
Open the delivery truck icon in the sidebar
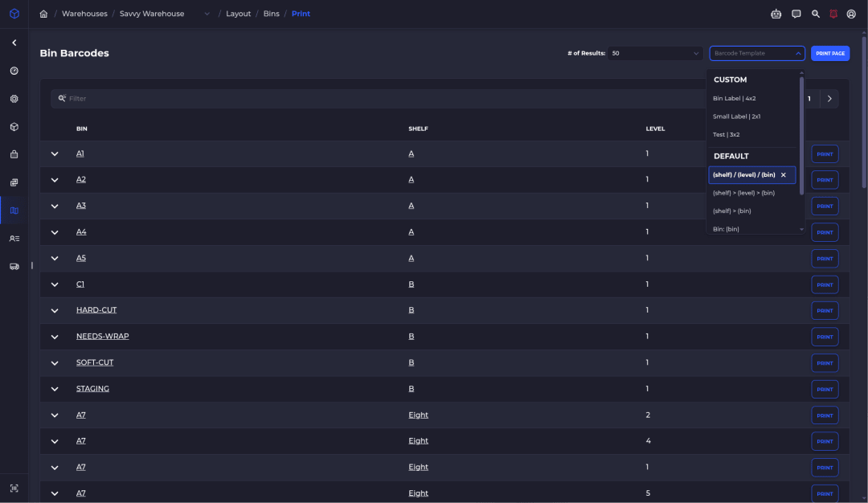(14, 267)
